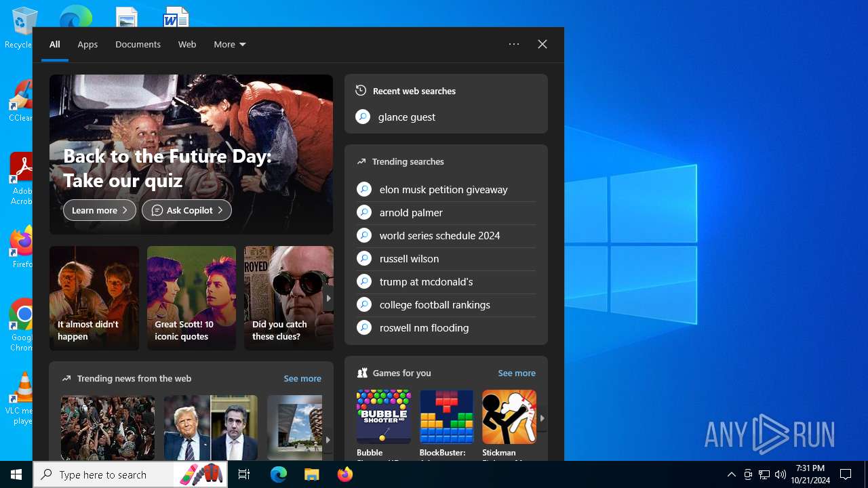Show next Back to the Future cards
The height and width of the screenshot is (488, 868).
click(328, 298)
